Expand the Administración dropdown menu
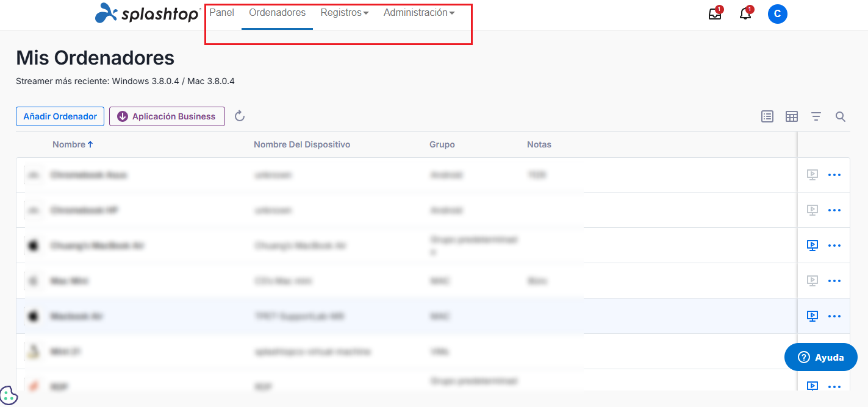This screenshot has height=407, width=868. click(419, 13)
